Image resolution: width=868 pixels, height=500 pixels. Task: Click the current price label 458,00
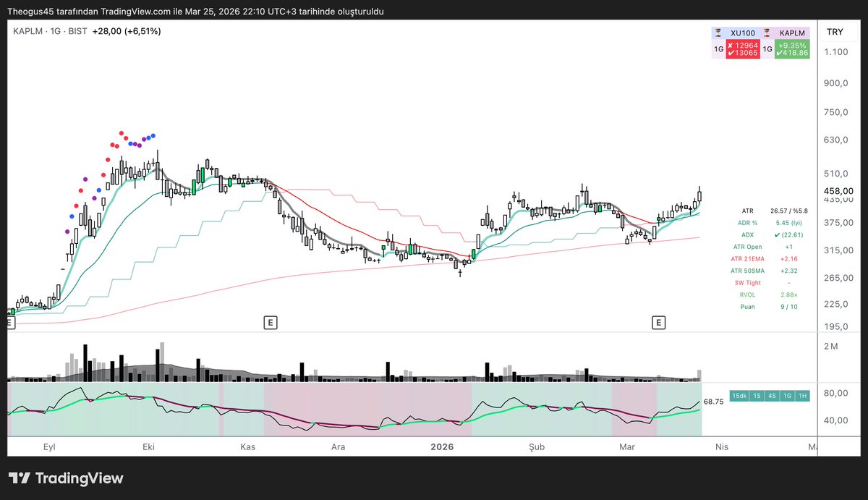click(x=840, y=190)
